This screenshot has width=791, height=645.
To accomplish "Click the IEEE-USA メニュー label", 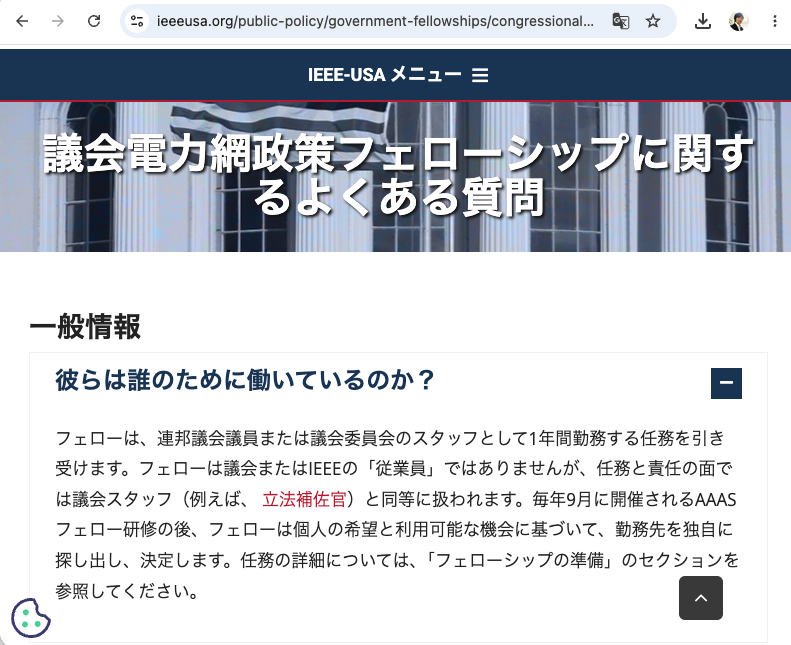I will (384, 75).
